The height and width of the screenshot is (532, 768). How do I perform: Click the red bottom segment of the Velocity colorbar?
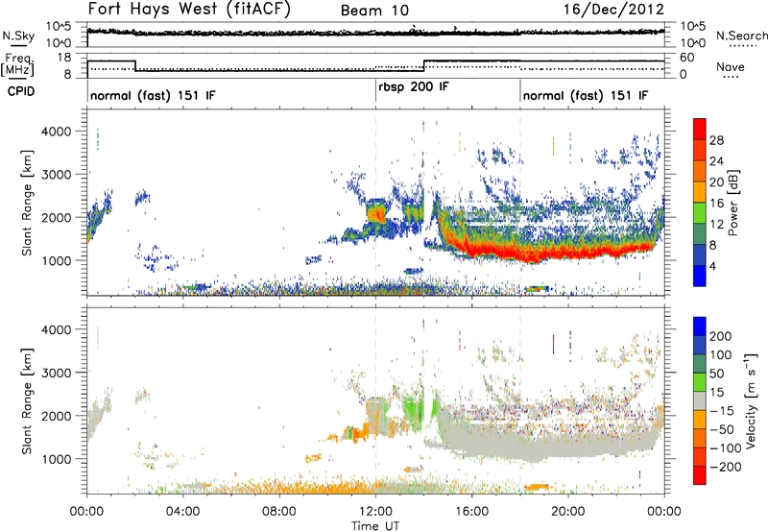tap(700, 475)
